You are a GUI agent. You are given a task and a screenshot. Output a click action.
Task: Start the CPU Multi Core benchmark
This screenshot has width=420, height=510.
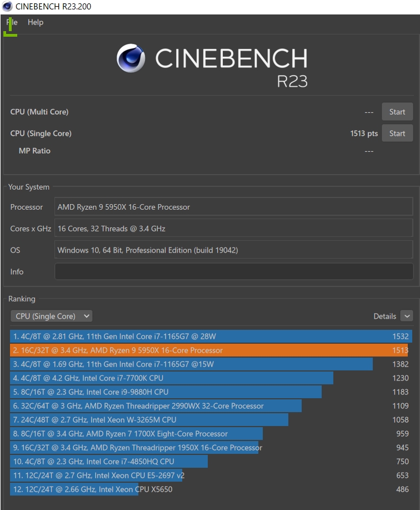[x=397, y=111]
